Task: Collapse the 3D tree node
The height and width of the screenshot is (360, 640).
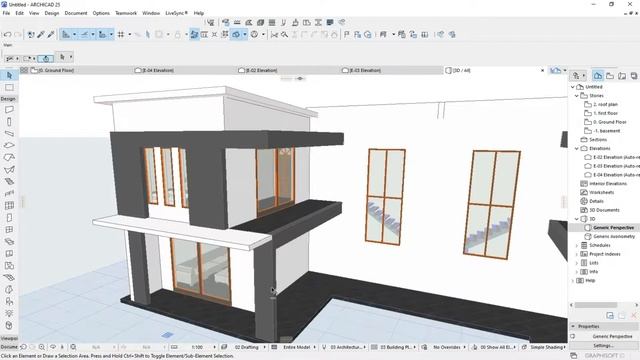Action: click(x=577, y=219)
